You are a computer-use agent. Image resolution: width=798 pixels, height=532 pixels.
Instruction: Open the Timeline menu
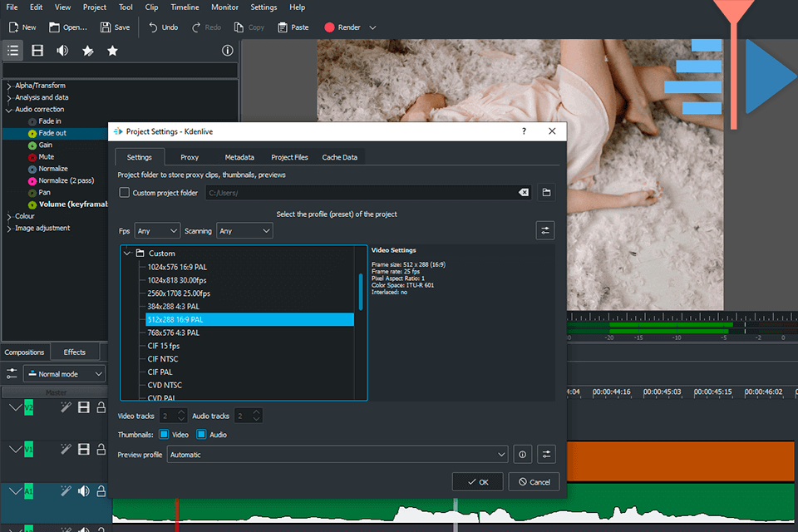tap(185, 7)
